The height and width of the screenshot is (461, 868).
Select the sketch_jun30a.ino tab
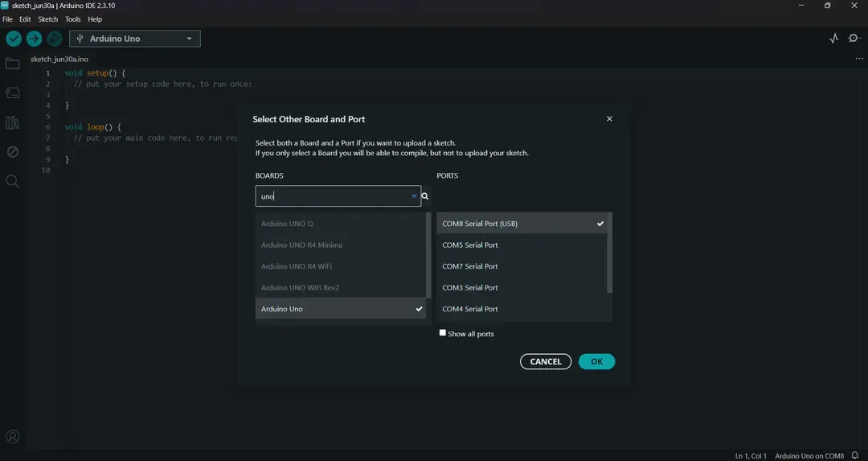59,59
